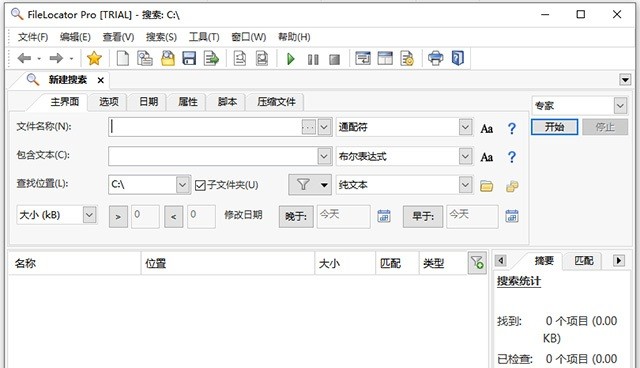Expand the file name history dropdown
Image resolution: width=640 pixels, height=368 pixels.
coord(324,127)
